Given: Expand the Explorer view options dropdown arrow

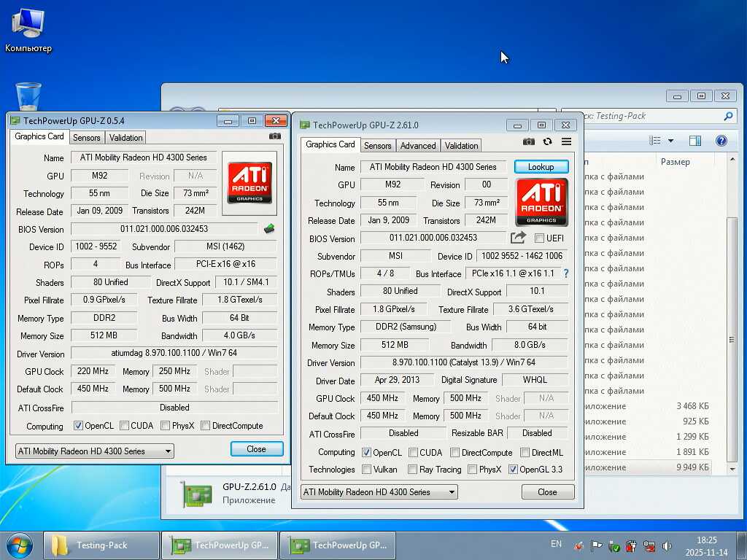Looking at the screenshot, I should click(670, 141).
